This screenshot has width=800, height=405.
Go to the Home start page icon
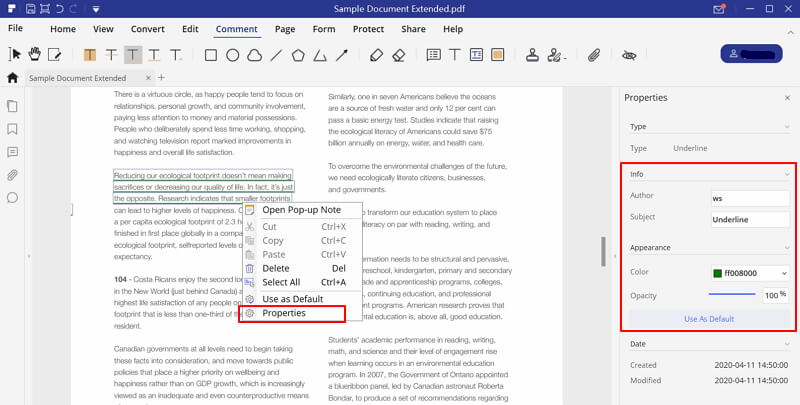[x=12, y=78]
